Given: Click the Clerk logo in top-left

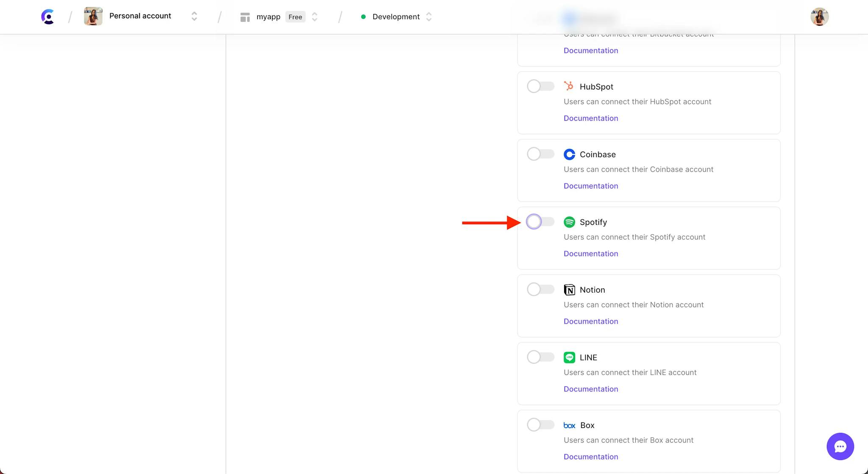Looking at the screenshot, I should point(48,17).
